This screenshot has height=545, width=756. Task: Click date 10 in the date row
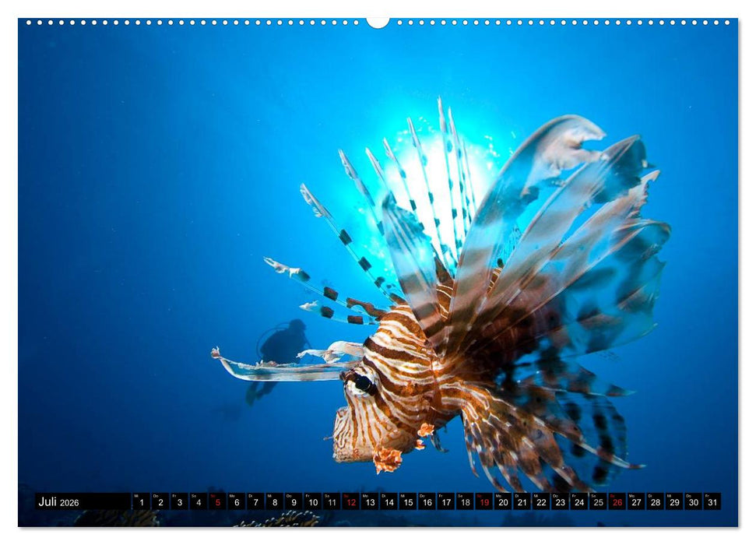(312, 502)
